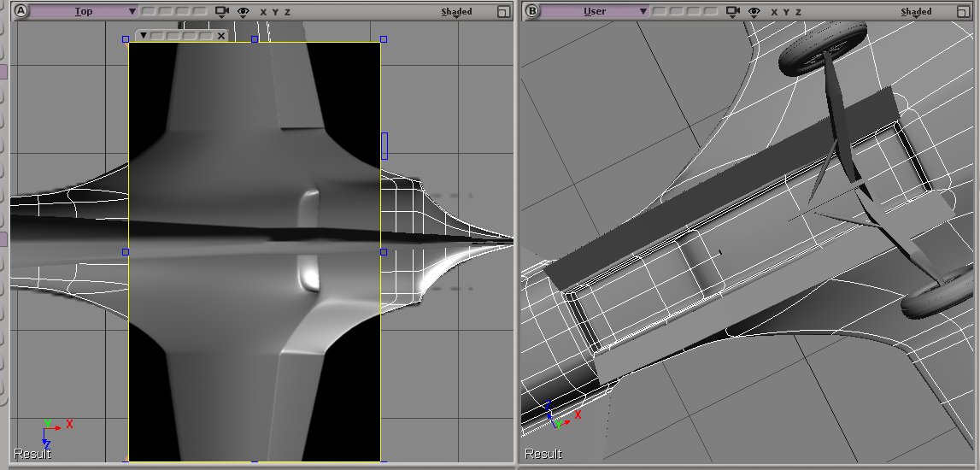The height and width of the screenshot is (470, 980).
Task: Click first memo cam slot in viewport B
Action: [x=658, y=12]
